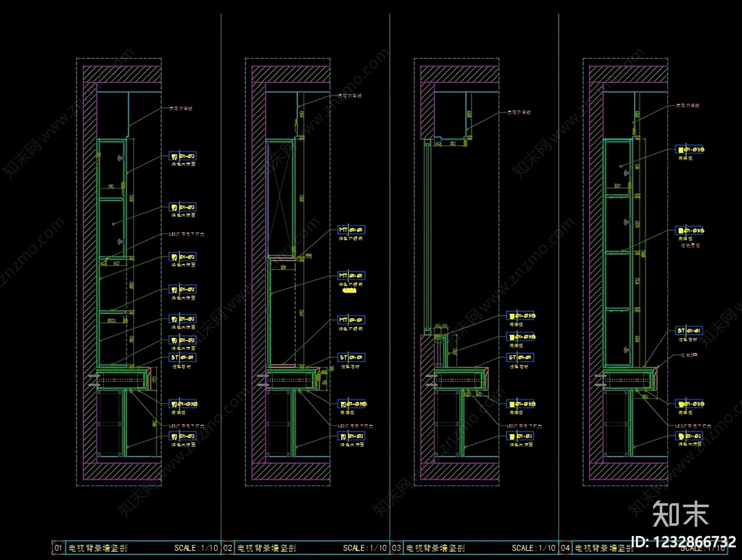
Task: Click SCALE:1/10 text of drawing 01
Action: pos(196,548)
